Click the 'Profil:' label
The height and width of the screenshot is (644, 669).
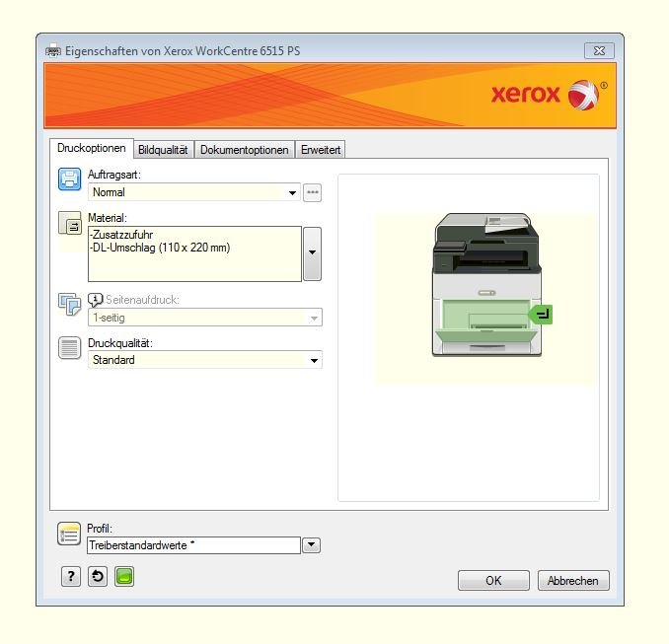point(100,529)
